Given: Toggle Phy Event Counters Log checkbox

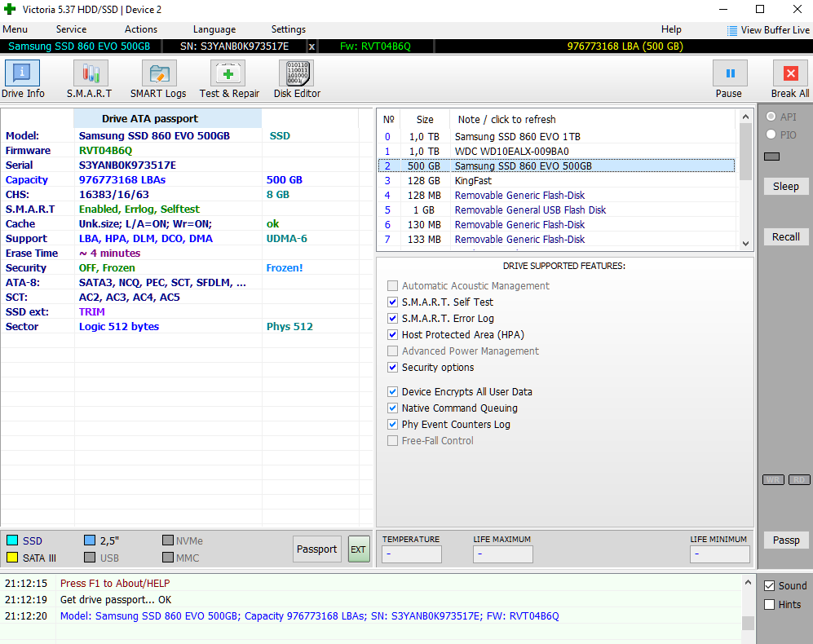Looking at the screenshot, I should click(392, 424).
